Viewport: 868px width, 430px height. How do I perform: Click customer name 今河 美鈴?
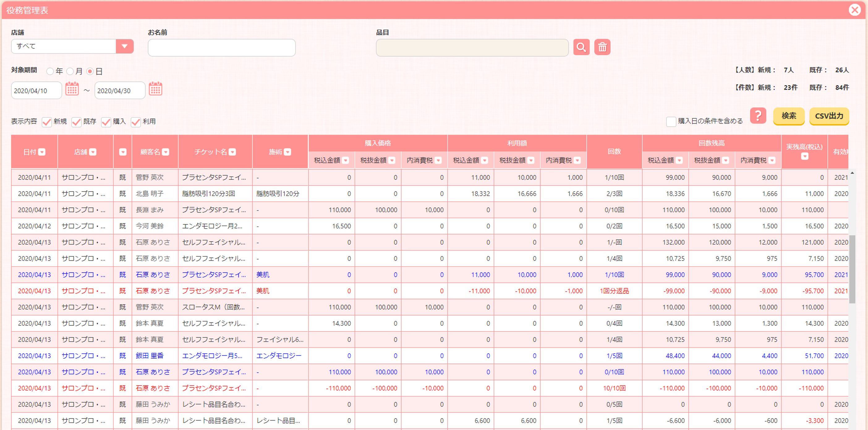click(x=150, y=226)
